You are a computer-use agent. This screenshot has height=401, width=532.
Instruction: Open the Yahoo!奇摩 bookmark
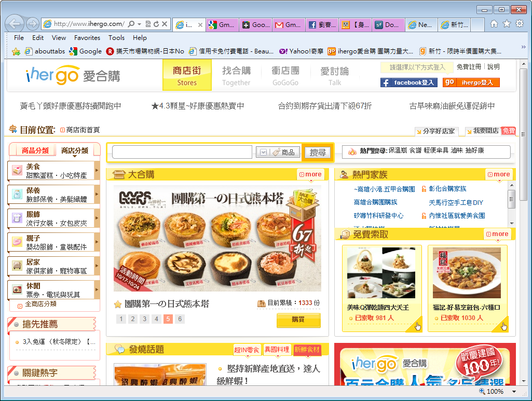click(x=301, y=51)
